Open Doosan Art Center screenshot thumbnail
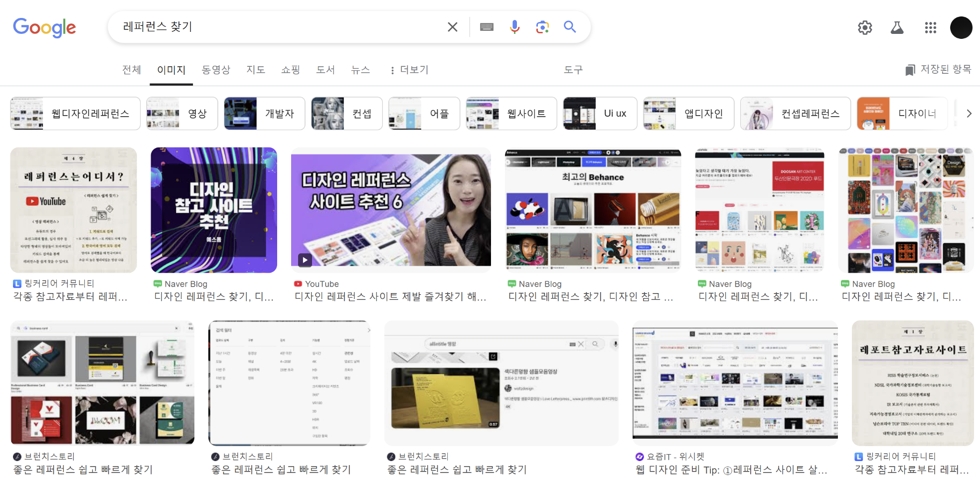 coord(760,210)
